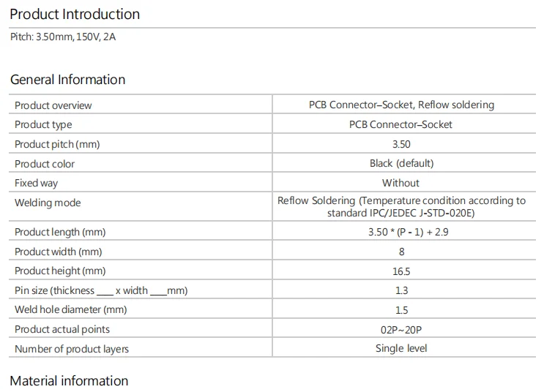The width and height of the screenshot is (544, 392).
Task: Click the Weld hole diameter value 1.5
Action: pos(400,310)
